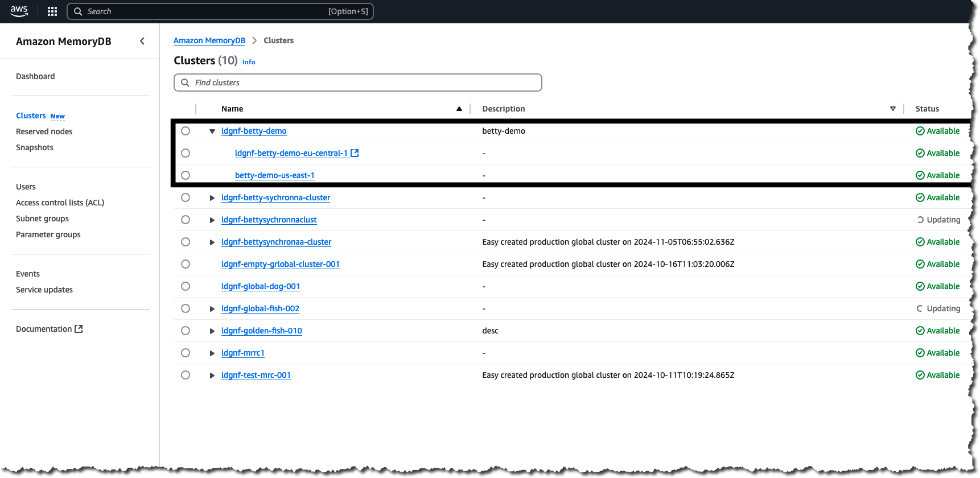Screen dimensions: 980x478
Task: Click external link icon beside ldgnf-betty-demo-eu-central-1
Action: tap(355, 153)
